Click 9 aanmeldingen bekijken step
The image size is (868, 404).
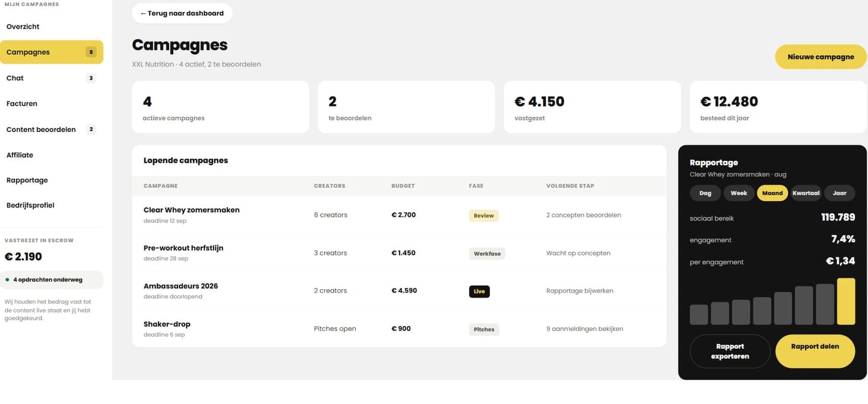[x=585, y=329]
